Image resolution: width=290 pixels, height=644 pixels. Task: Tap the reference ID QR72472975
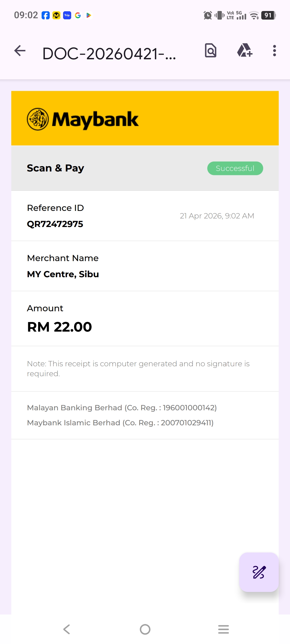[55, 224]
